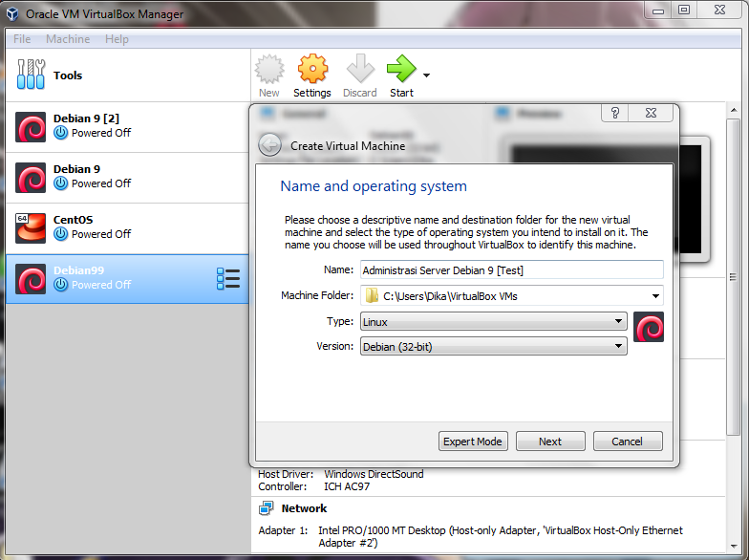Viewport: 749px width, 560px height.
Task: Click the Network section header text
Action: click(304, 508)
